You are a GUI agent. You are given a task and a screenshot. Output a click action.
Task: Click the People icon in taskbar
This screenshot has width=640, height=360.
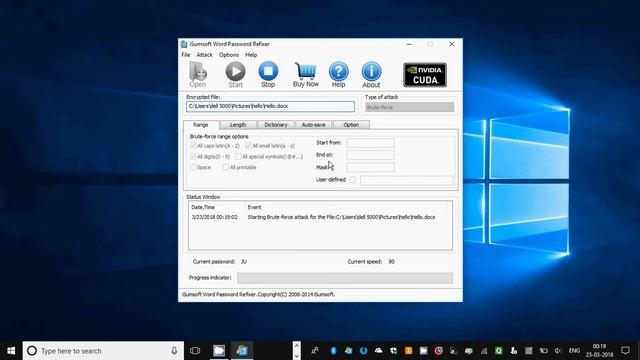(315, 351)
